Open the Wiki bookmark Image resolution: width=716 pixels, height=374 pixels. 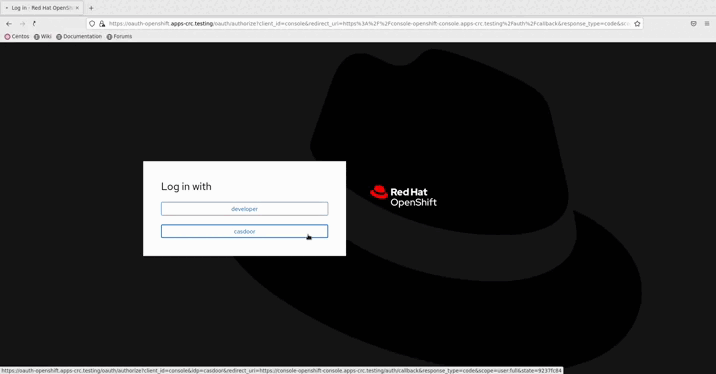(x=42, y=37)
